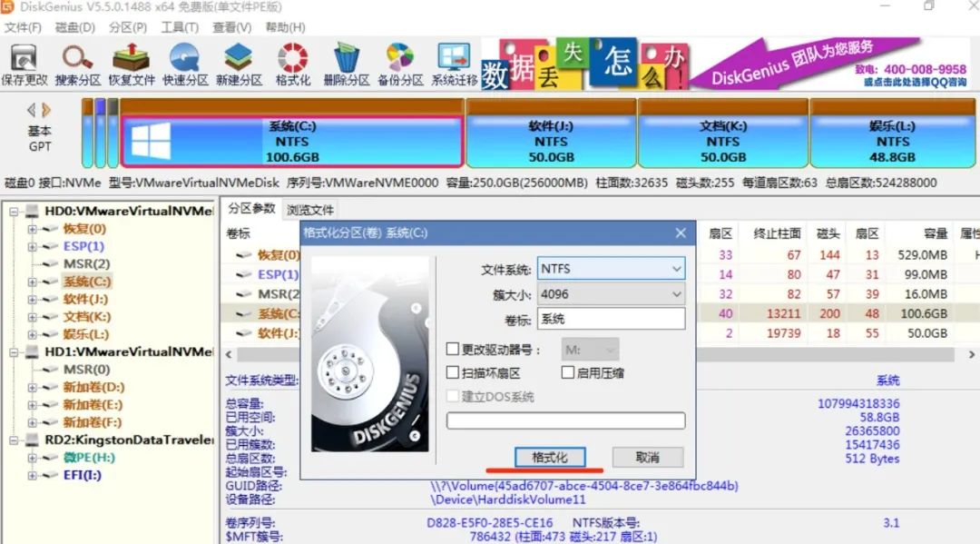
Task: Enable the 扫描坏扇区 checkbox
Action: coord(453,372)
